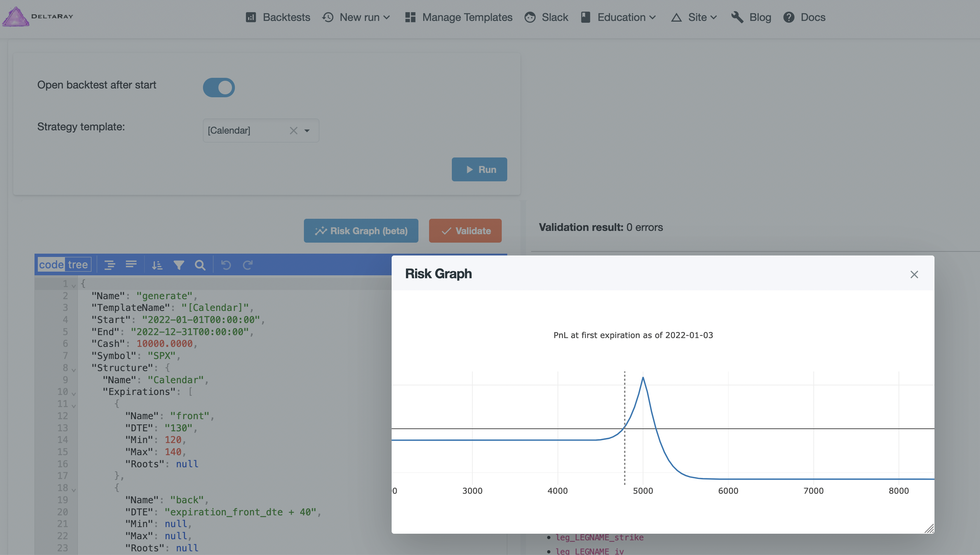Screen dimensions: 980x555
Task: Click the sort ascending icon in editor
Action: [x=156, y=264]
